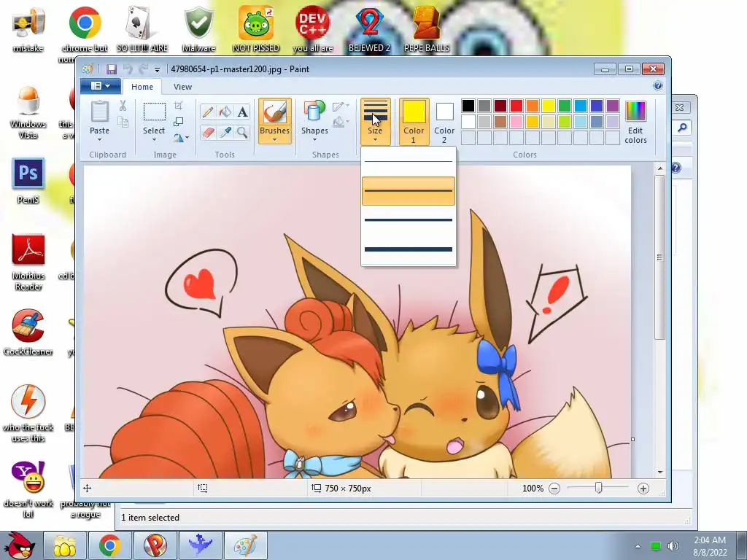Click the vertical scrollbar up arrow
Viewport: 747px width, 560px height.
[x=659, y=168]
